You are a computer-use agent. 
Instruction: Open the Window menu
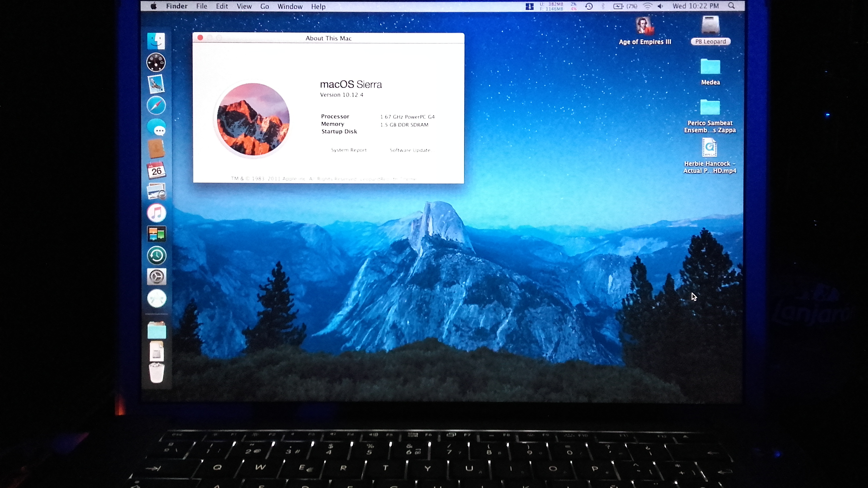tap(290, 6)
